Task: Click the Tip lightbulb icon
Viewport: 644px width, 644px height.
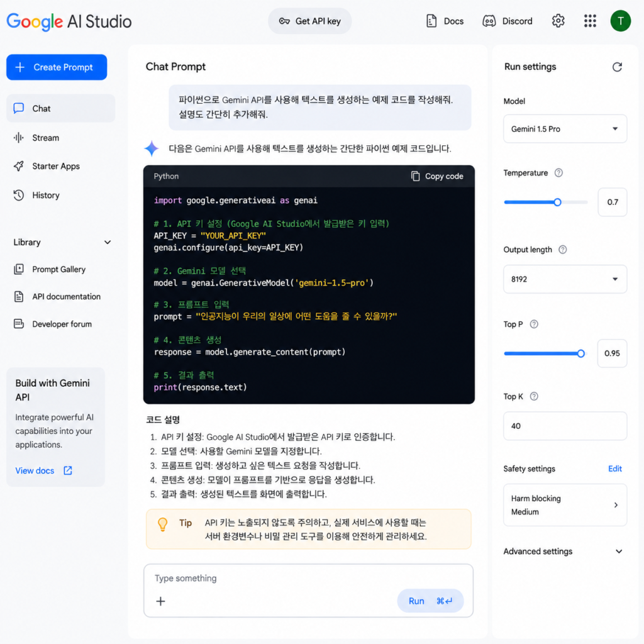Action: 163,524
